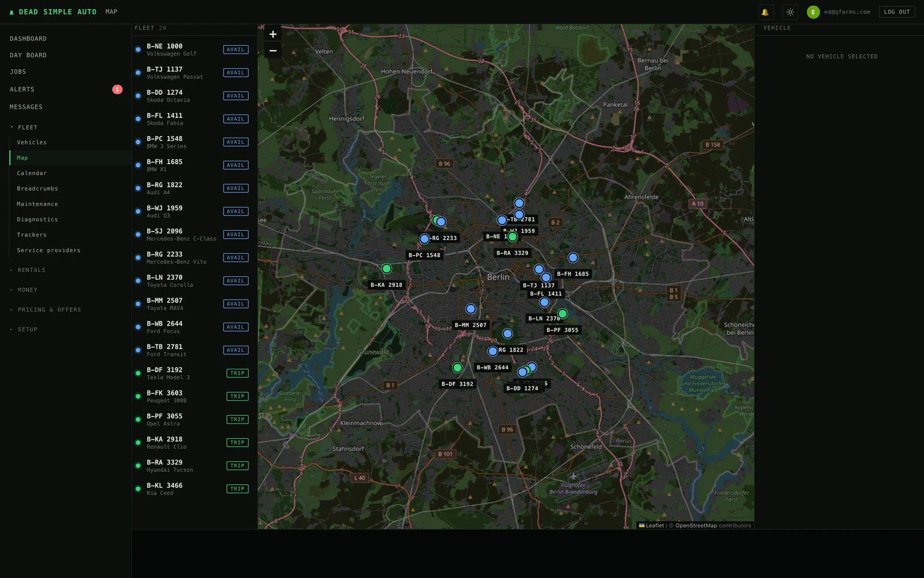924x578 pixels.
Task: Select B-FL 1411 Skoda Fabia in fleet list
Action: (195, 119)
